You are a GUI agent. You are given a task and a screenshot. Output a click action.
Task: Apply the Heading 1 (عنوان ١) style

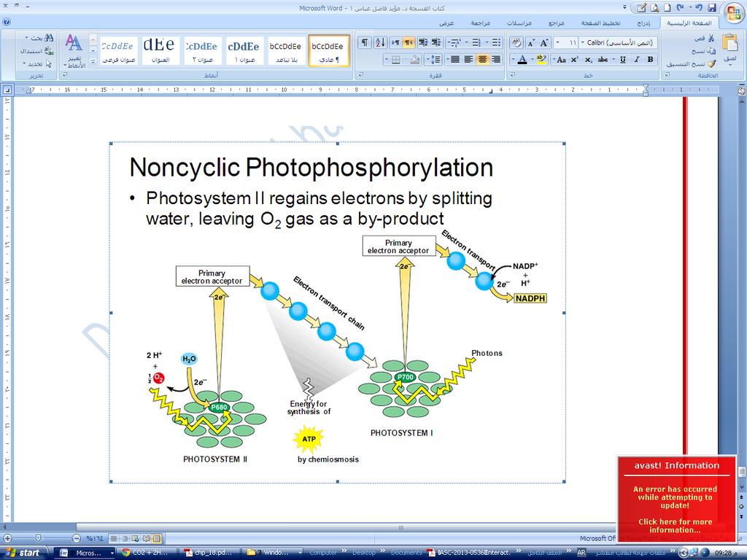pyautogui.click(x=244, y=50)
